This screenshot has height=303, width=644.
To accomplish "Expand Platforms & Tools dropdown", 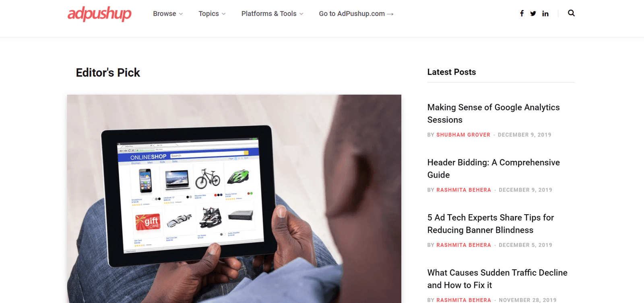I will click(x=272, y=14).
